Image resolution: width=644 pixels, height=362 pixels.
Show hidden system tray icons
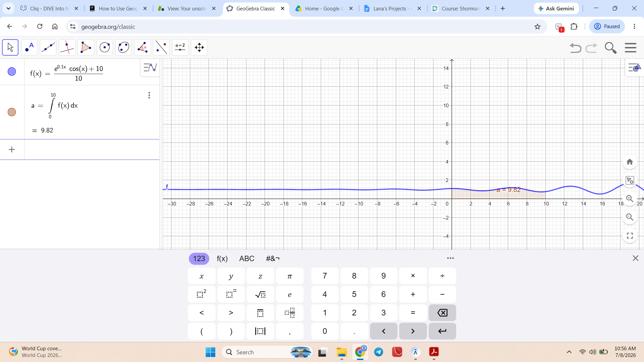click(569, 352)
